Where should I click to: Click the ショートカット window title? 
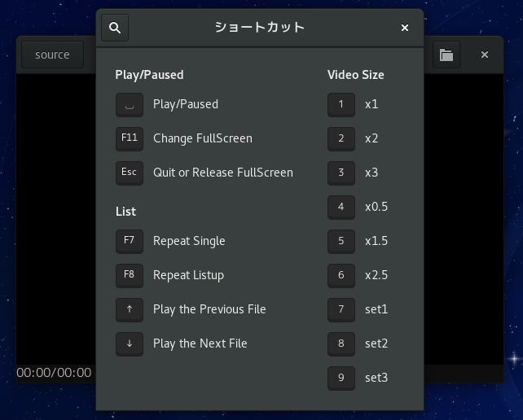tap(260, 28)
